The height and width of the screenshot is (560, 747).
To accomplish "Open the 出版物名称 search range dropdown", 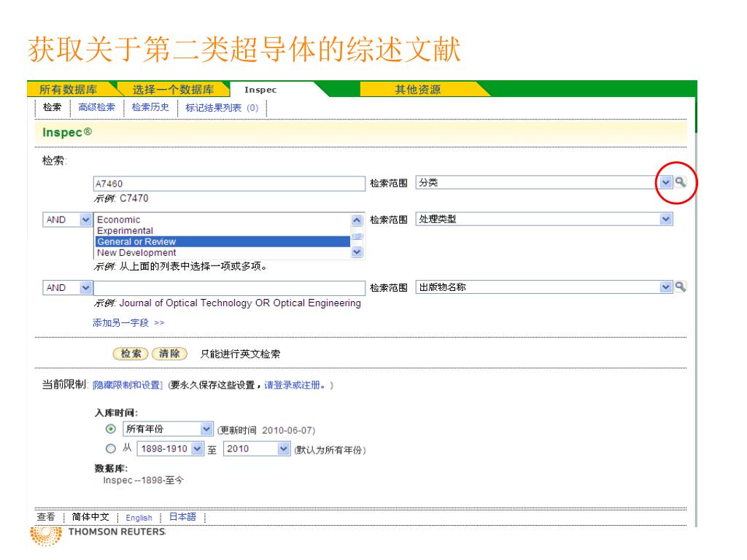I will [x=665, y=287].
